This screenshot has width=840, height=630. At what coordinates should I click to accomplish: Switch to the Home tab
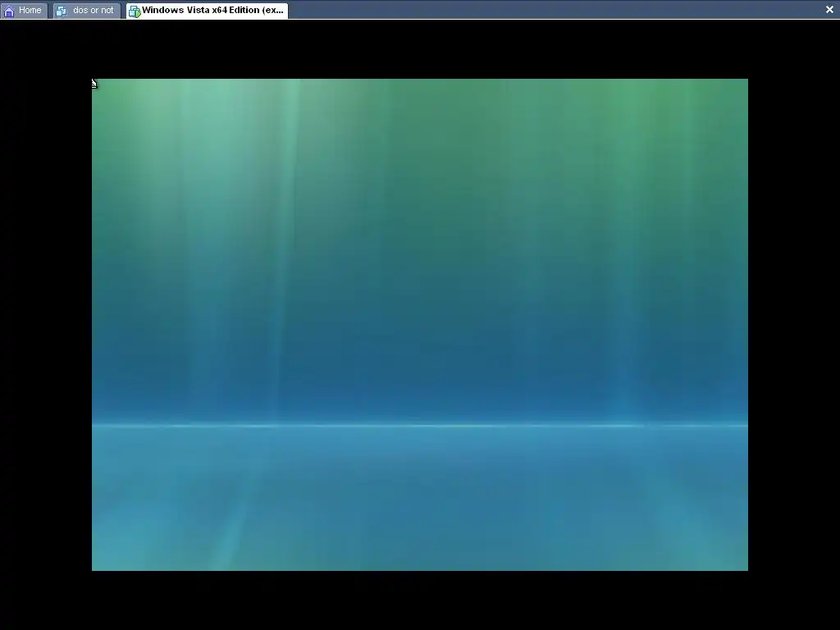pos(24,10)
